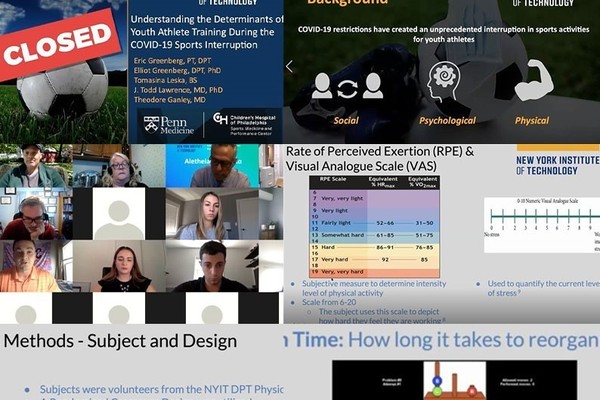Viewport: 600px width, 400px height.
Task: Select the video tile with the Aletheia teal background
Action: tap(212, 166)
